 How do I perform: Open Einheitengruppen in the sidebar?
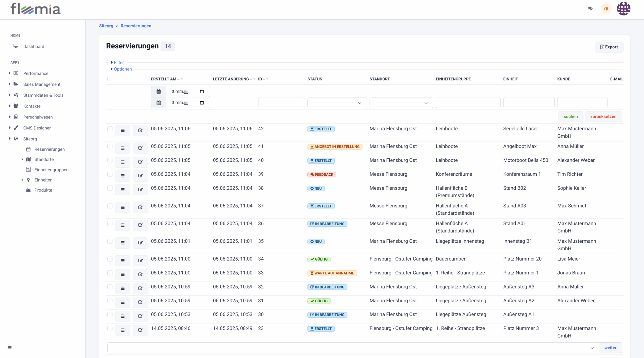pyautogui.click(x=51, y=170)
